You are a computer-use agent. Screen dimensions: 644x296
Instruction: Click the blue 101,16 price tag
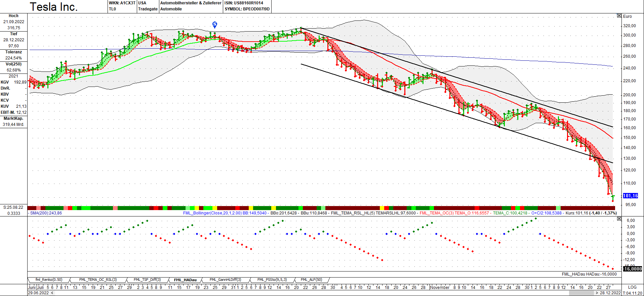(x=630, y=196)
